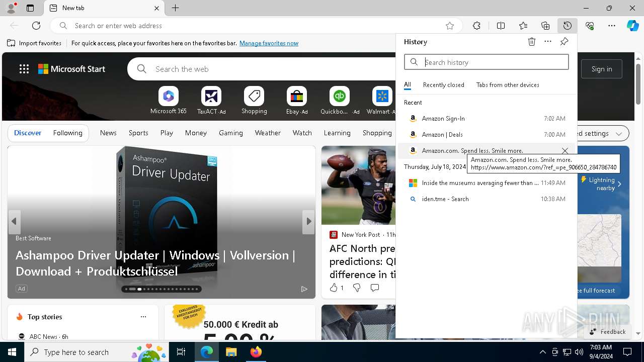Dislike the AFC North article
The width and height of the screenshot is (644, 362).
coord(357,288)
